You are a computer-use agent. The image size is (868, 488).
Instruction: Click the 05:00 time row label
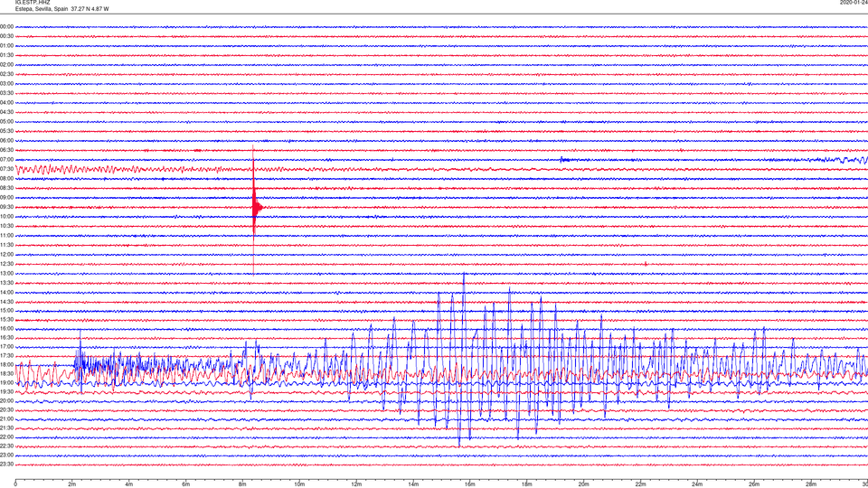pos(6,122)
